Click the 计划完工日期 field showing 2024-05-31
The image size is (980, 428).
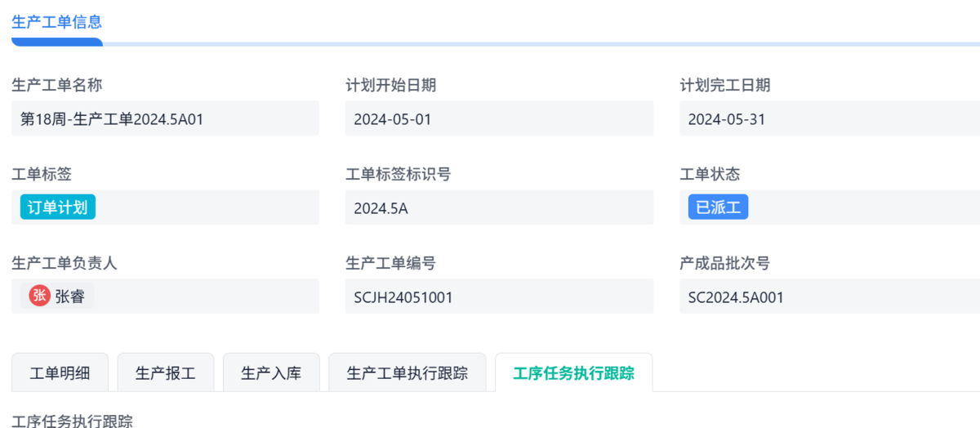pyautogui.click(x=829, y=118)
